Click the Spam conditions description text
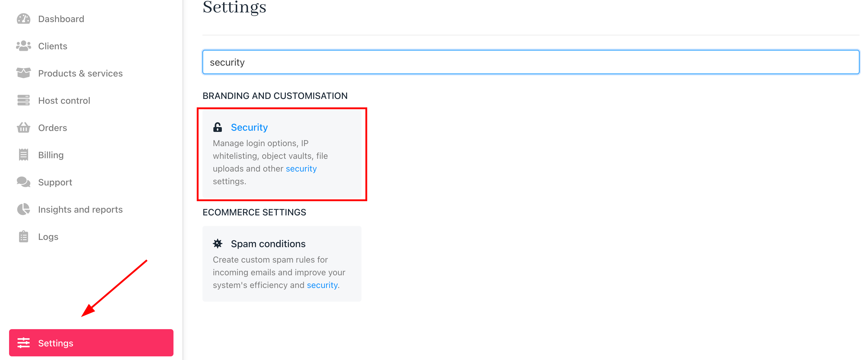The image size is (868, 360). point(279,272)
